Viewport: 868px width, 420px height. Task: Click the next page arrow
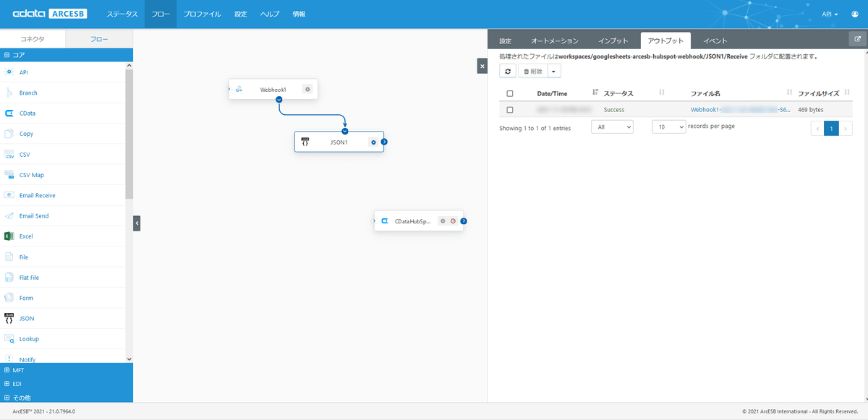tap(846, 128)
